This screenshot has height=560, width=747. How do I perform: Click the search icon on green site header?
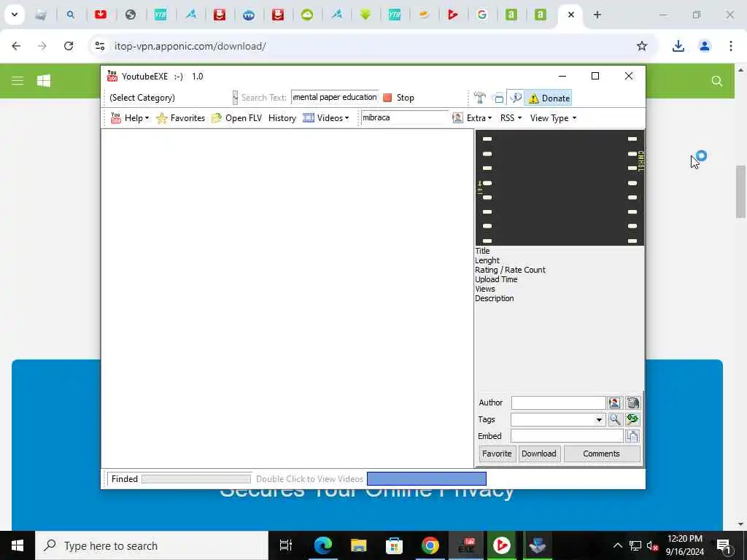[716, 80]
